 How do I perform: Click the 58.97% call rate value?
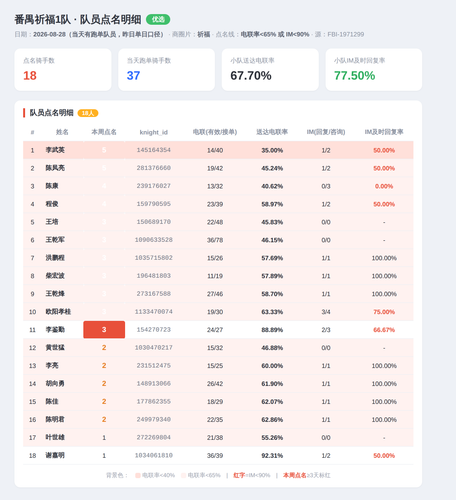click(272, 204)
